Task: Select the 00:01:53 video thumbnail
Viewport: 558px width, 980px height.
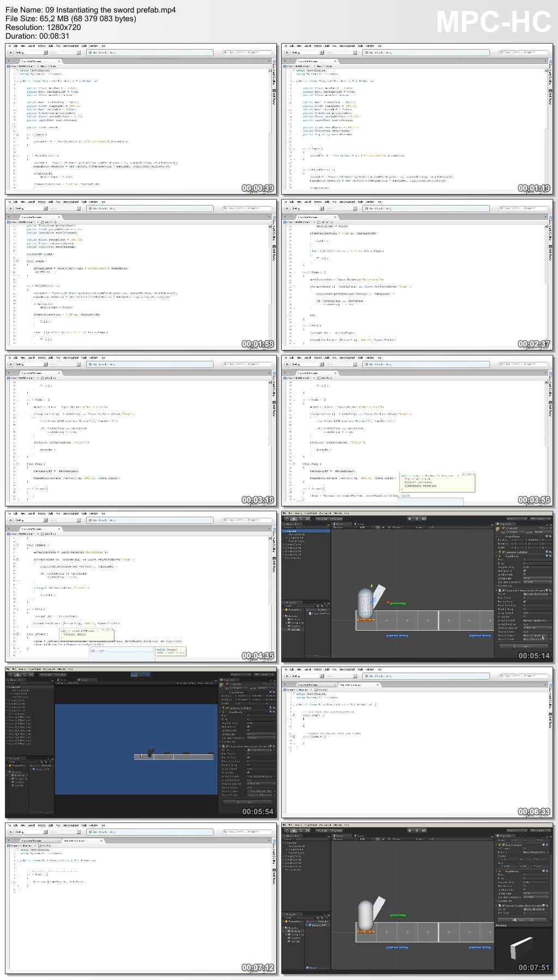Action: tap(141, 275)
